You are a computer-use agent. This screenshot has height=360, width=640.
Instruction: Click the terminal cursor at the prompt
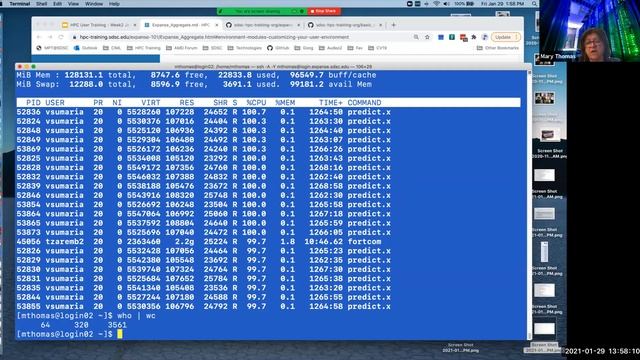tap(120, 334)
